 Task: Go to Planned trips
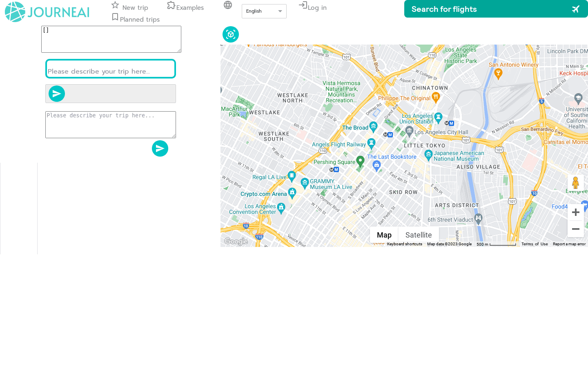(136, 19)
